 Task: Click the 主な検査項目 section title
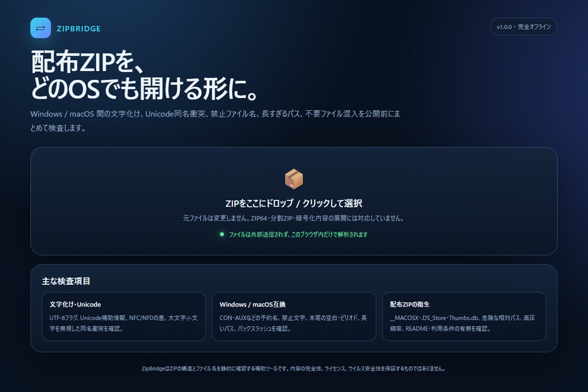(66, 281)
